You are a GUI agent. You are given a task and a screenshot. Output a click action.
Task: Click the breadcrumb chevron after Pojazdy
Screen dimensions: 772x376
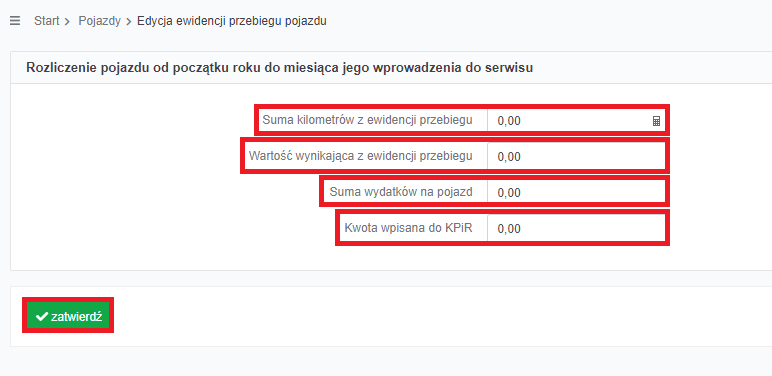point(129,22)
